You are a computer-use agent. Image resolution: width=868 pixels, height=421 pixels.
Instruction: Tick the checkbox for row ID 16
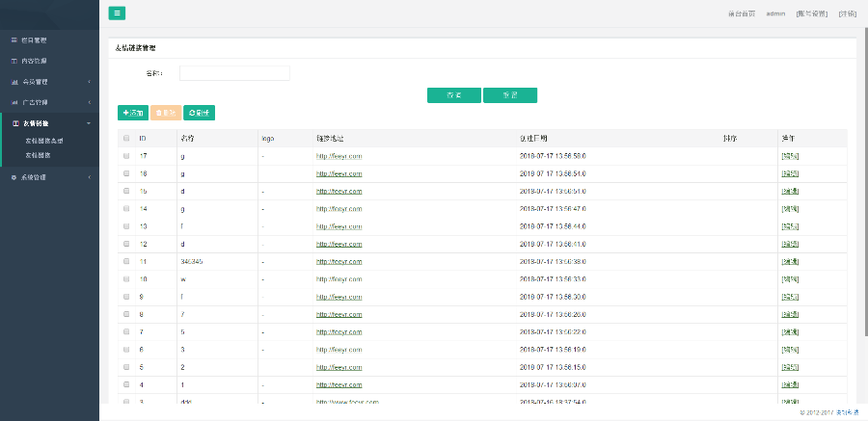click(x=126, y=173)
